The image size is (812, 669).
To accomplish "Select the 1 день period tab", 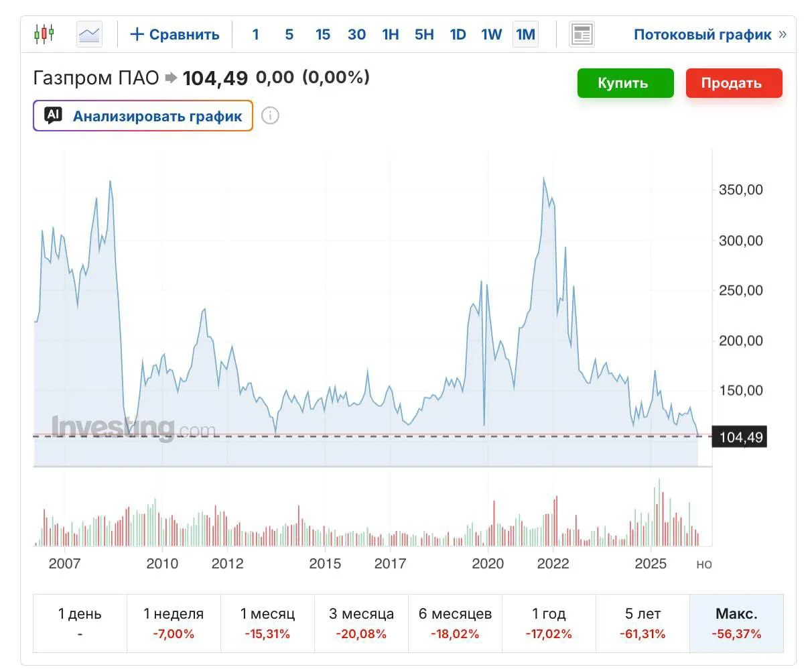I will click(80, 623).
